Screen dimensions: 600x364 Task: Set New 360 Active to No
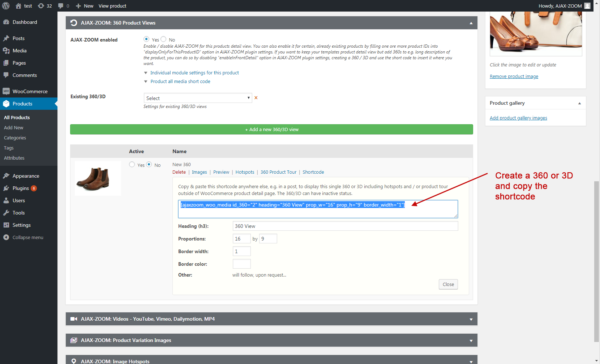click(x=149, y=164)
